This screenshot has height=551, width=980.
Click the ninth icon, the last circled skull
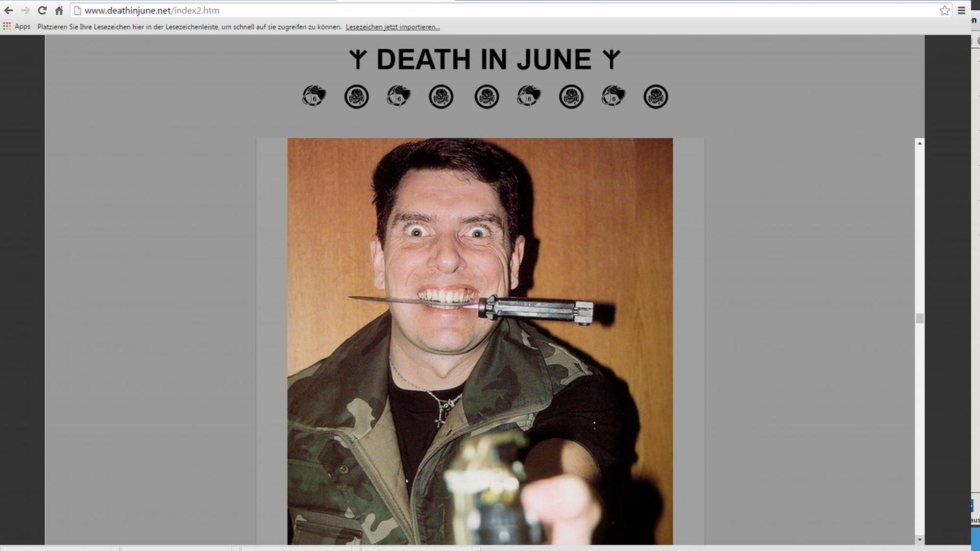click(x=656, y=96)
